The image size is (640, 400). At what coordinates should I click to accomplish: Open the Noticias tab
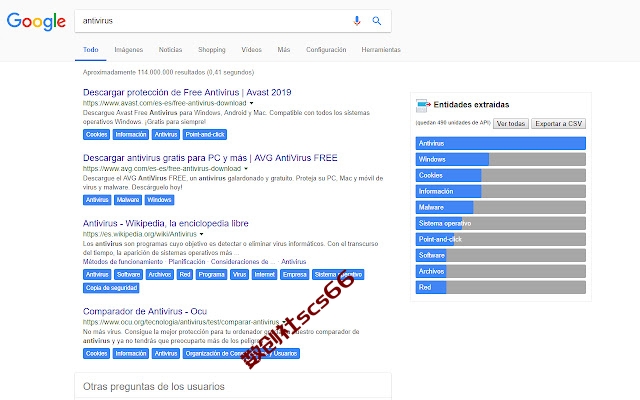point(170,50)
